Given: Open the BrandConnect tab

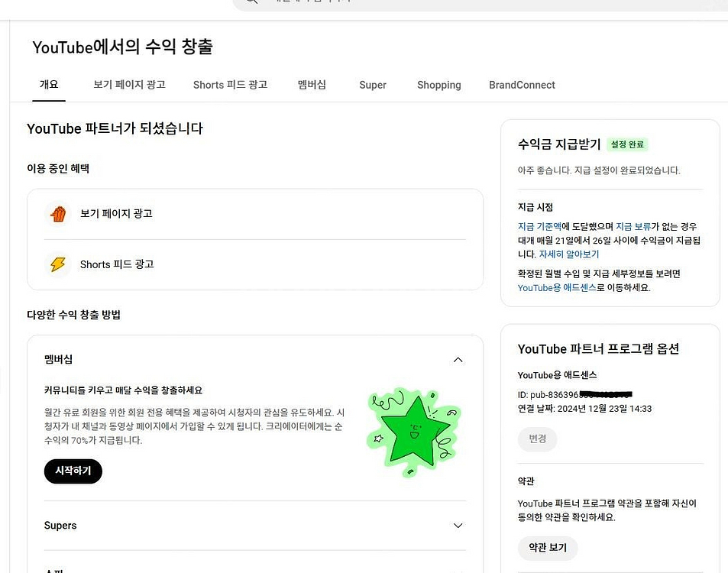Looking at the screenshot, I should [x=522, y=85].
